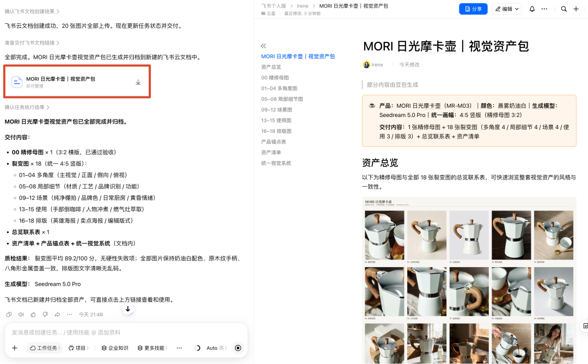588x364 pixels.
Task: Select the 企业知识 skill in chat input bar
Action: click(115, 348)
